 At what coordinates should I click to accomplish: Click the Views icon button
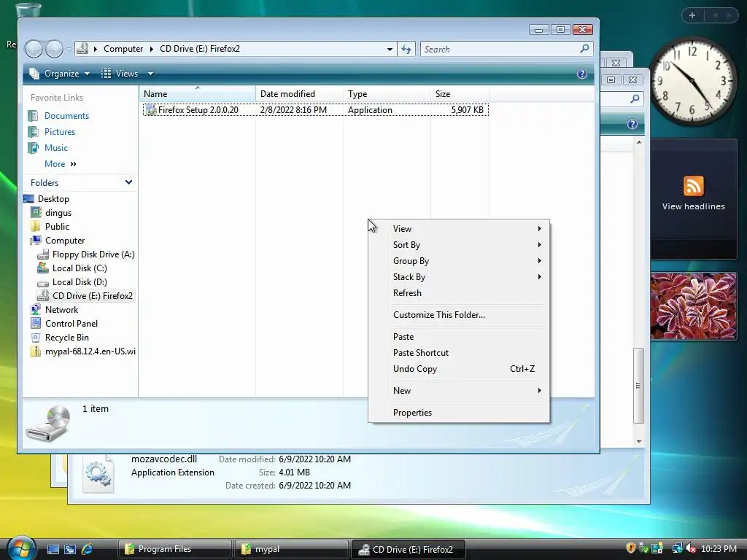pos(107,74)
